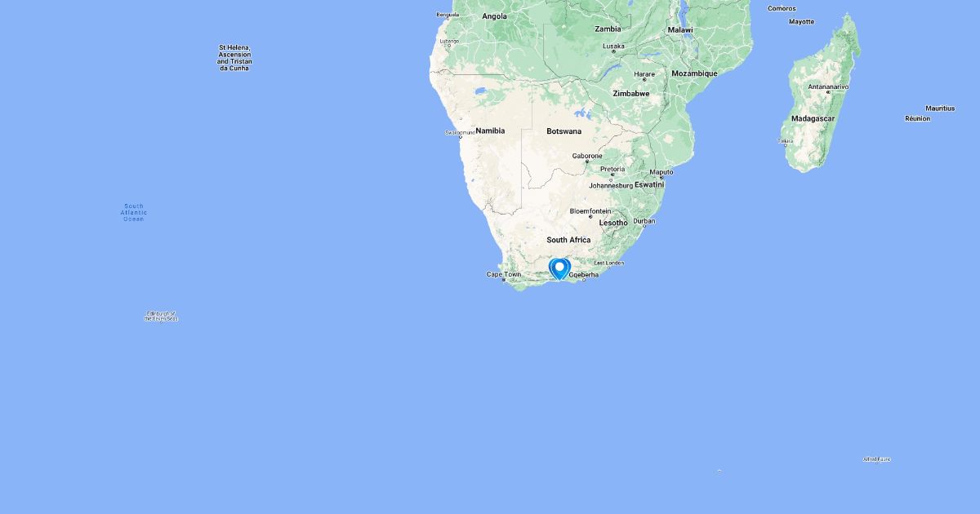Click the Johannesburg city label
The height and width of the screenshot is (514, 980).
click(x=611, y=185)
